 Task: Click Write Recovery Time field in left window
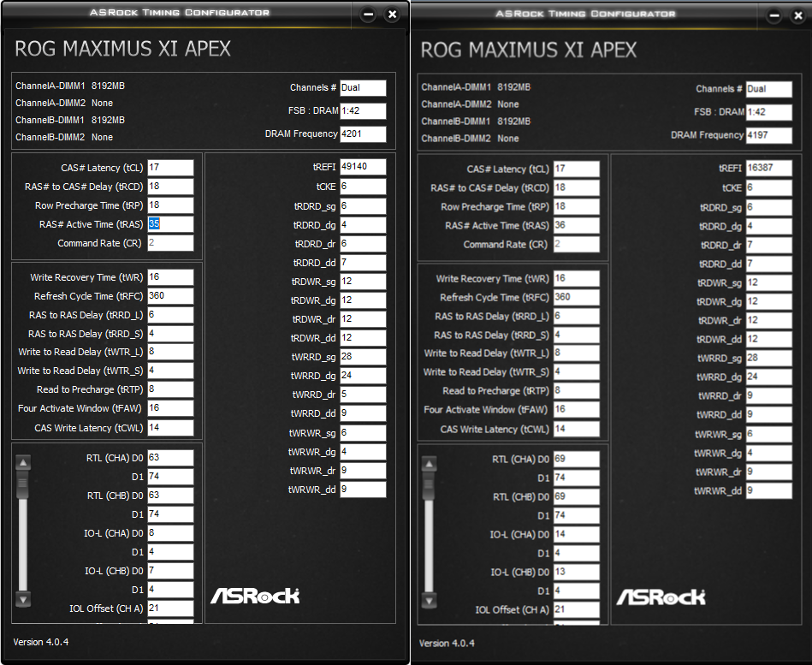pyautogui.click(x=170, y=277)
